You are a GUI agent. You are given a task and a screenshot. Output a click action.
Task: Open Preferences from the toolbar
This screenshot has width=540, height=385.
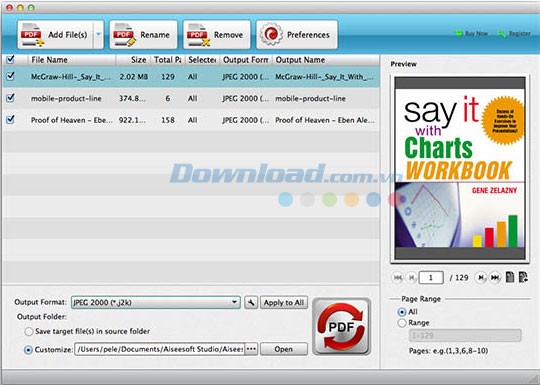[x=297, y=34]
